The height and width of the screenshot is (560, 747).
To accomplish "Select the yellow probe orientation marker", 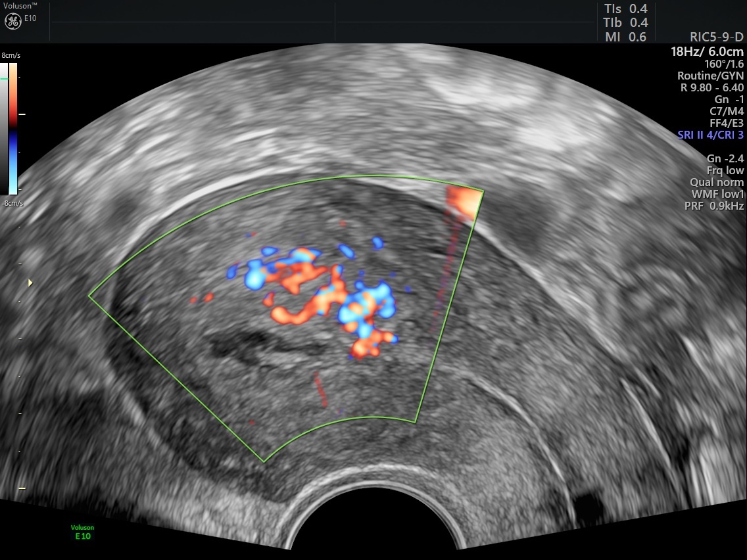I will pos(29,281).
